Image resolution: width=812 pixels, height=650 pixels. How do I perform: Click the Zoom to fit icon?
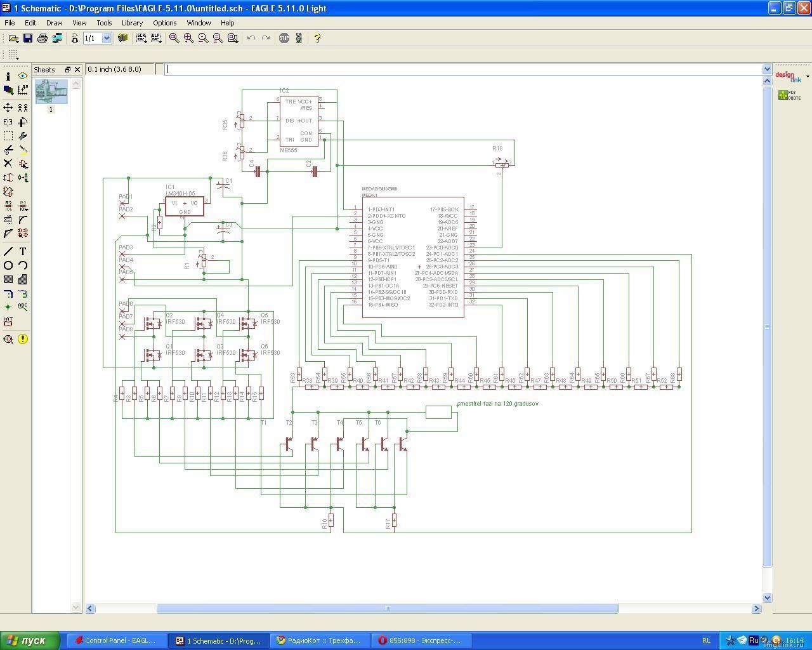pos(174,38)
